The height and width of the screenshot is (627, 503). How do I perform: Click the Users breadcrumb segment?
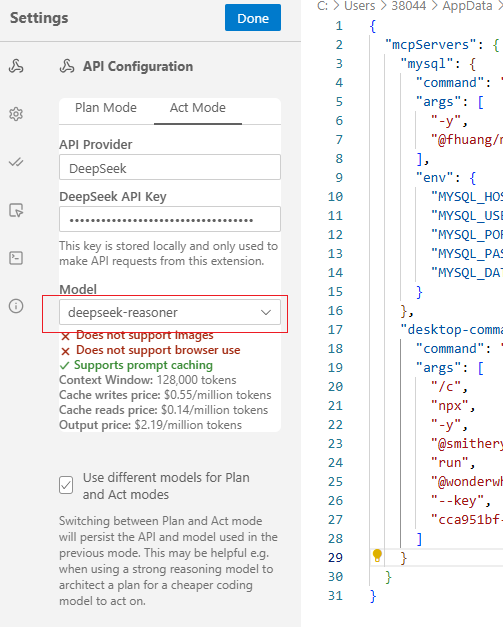[x=359, y=6]
